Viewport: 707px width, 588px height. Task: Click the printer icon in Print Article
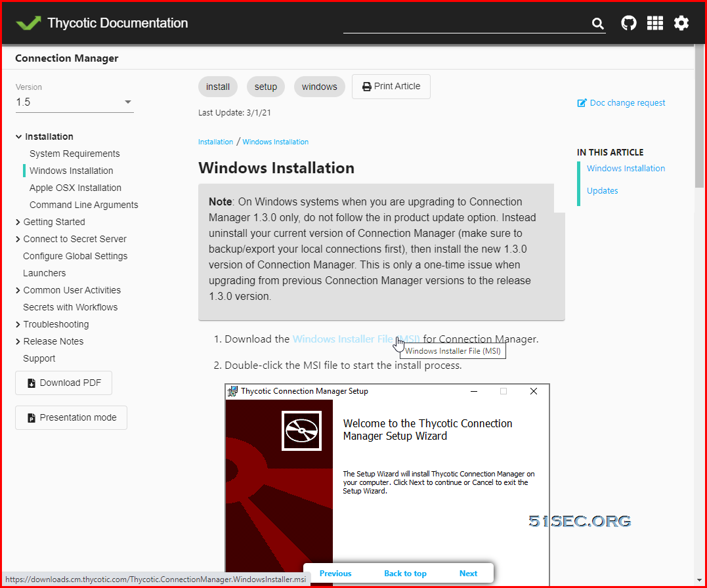[367, 87]
